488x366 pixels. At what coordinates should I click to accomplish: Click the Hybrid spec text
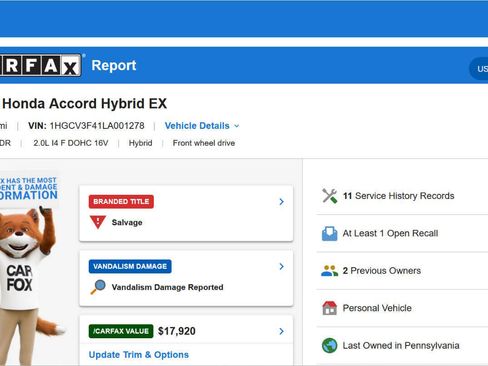[140, 143]
